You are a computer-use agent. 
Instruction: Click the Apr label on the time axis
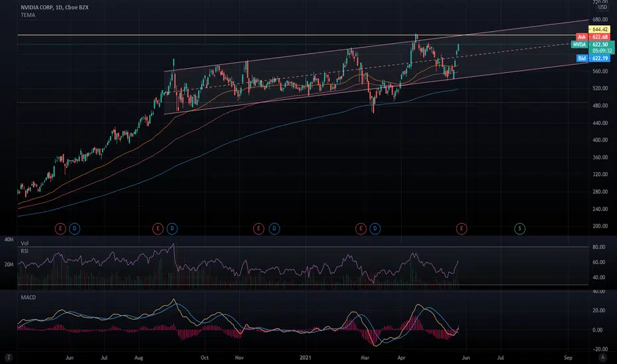point(401,357)
